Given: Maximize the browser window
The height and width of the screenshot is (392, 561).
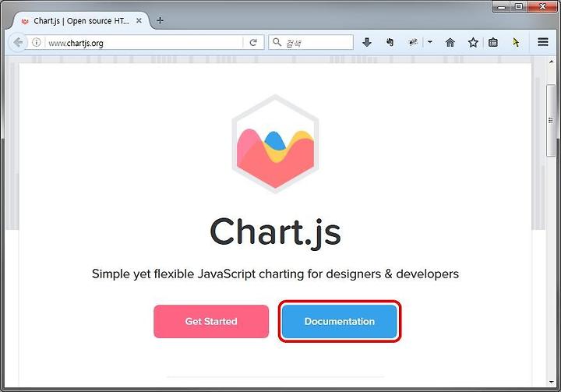Looking at the screenshot, I should [518, 6].
